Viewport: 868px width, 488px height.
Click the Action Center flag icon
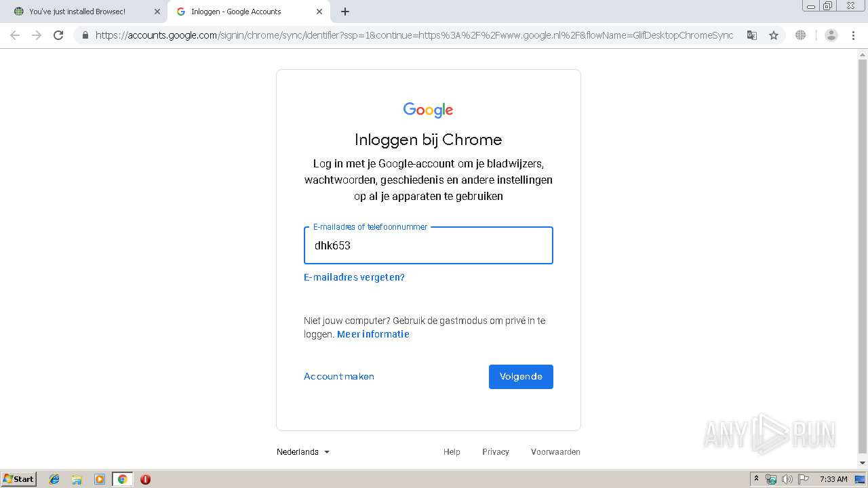coord(804,479)
